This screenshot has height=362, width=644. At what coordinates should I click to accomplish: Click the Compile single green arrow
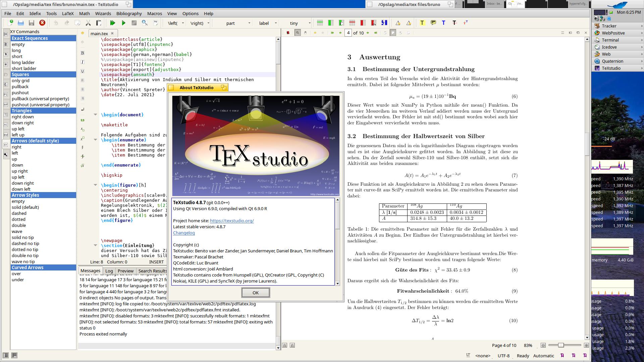click(x=123, y=23)
